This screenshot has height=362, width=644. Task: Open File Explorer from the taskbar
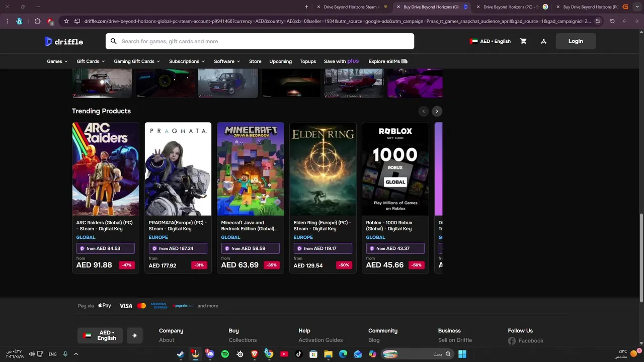coord(328,354)
